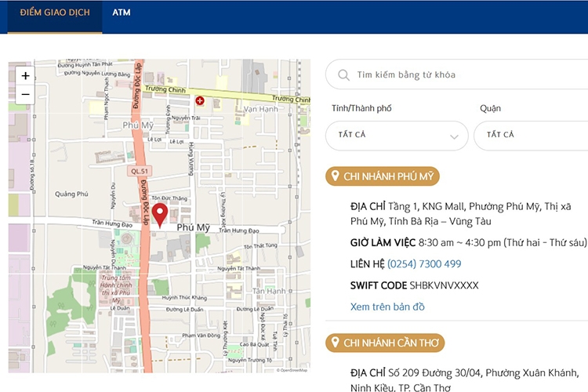Click the Quảng Phú label on the map
Viewport: 588px width, 392px height.
tap(71, 194)
